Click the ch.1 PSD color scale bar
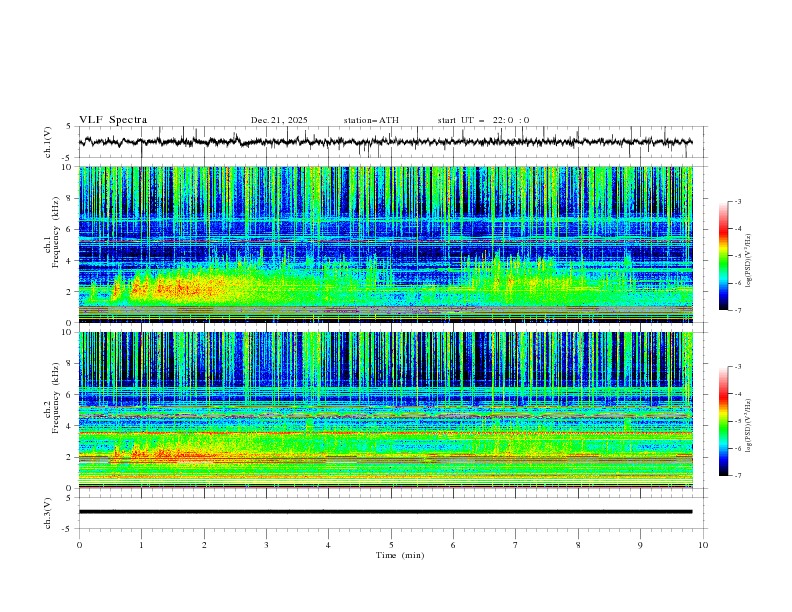The height and width of the screenshot is (612, 792). tap(723, 256)
